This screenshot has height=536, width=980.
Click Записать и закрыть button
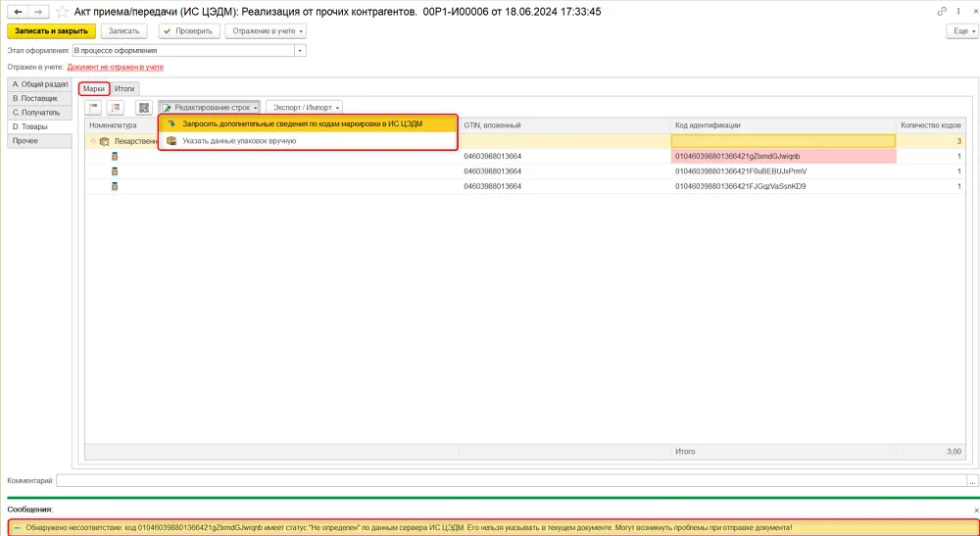coord(51,30)
